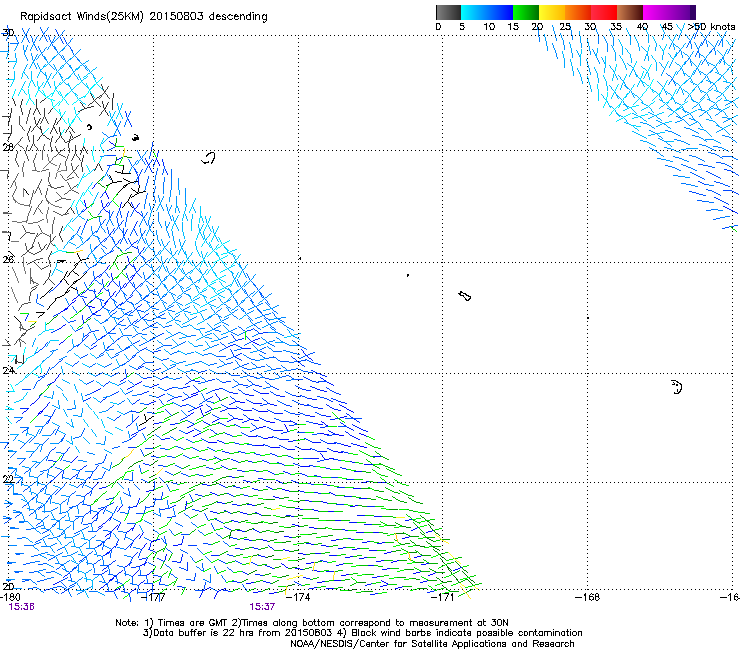This screenshot has height=650, width=740.
Task: Click the orange 25-30 knots legend segment
Action: coord(578,12)
